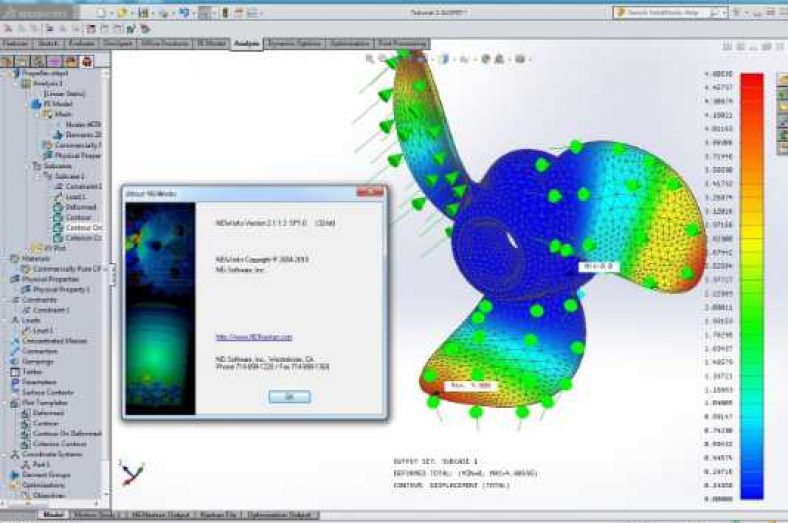Open the NEiNastran website link in dialog
Image resolution: width=788 pixels, height=523 pixels.
click(254, 337)
